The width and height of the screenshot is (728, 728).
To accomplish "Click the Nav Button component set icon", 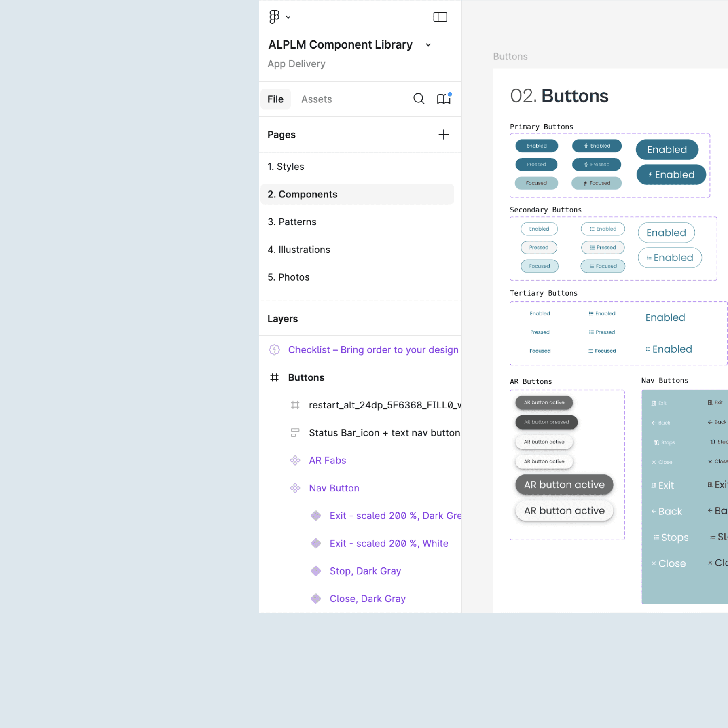I will pyautogui.click(x=295, y=488).
